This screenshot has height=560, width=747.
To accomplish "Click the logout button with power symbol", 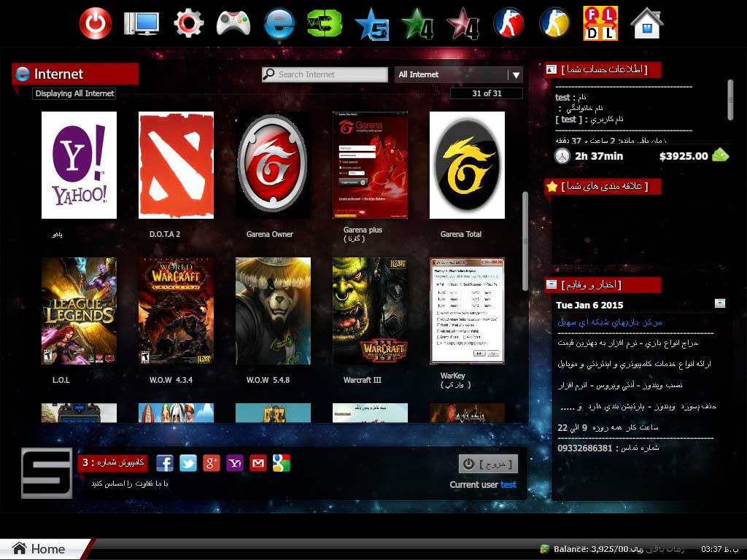I will pyautogui.click(x=488, y=464).
